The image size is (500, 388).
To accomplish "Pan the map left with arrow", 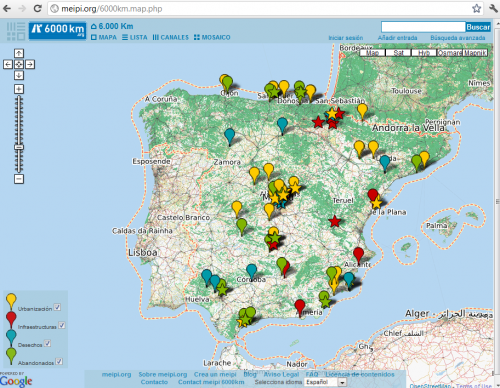I will pos(8,64).
